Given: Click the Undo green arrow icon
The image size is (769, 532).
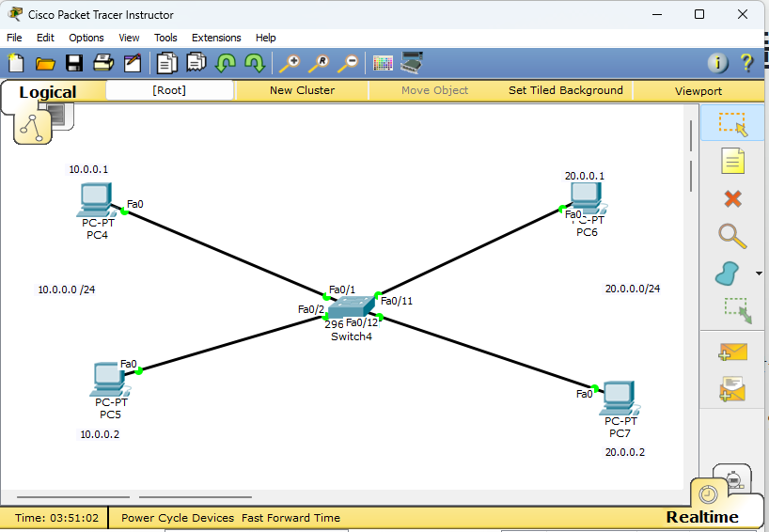Looking at the screenshot, I should pyautogui.click(x=226, y=63).
